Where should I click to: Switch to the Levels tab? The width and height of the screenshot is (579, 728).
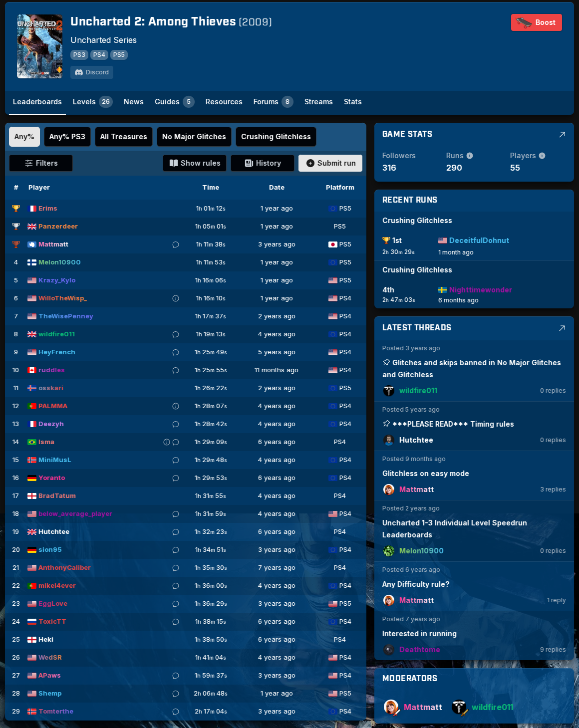point(92,102)
